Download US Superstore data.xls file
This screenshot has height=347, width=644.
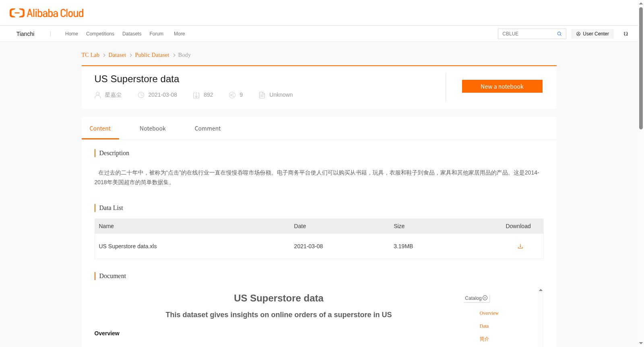(520, 246)
